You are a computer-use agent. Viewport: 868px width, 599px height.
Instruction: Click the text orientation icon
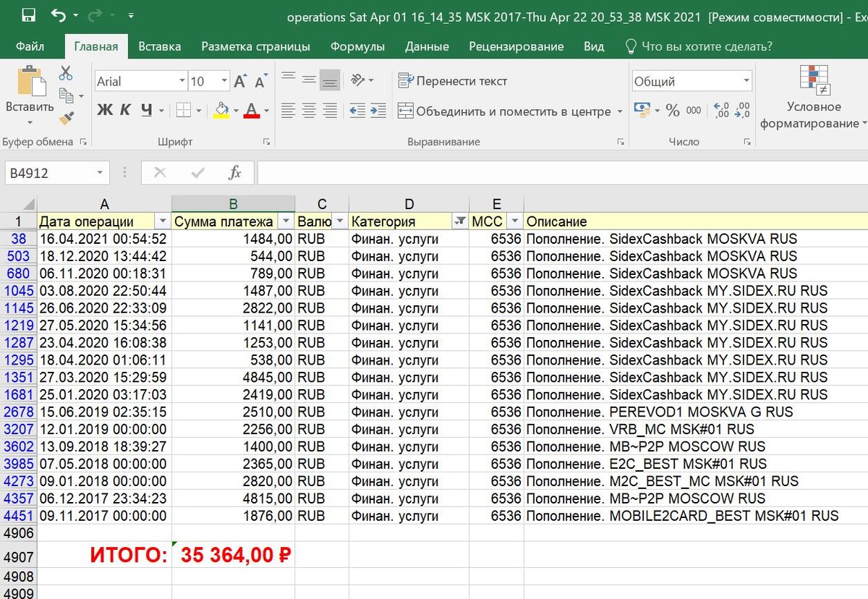357,80
